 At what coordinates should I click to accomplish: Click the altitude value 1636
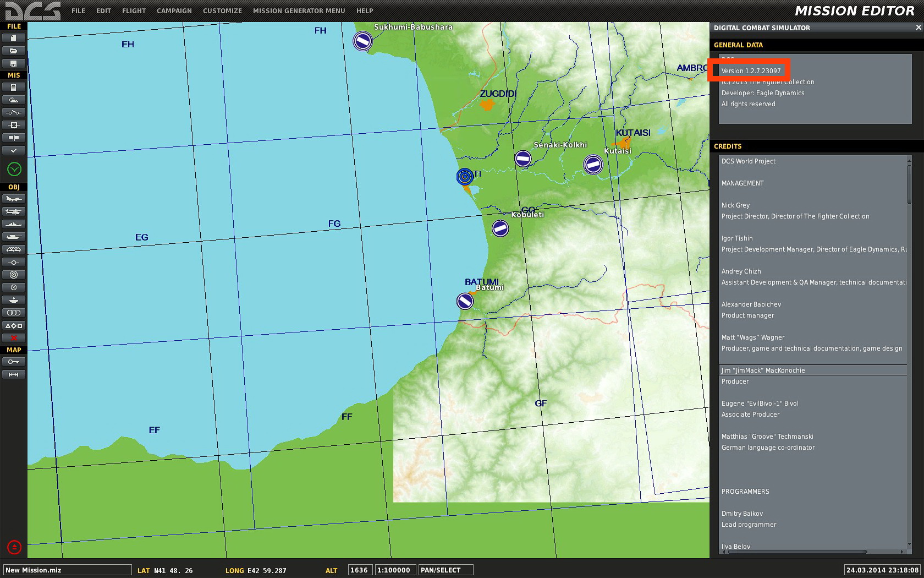359,570
